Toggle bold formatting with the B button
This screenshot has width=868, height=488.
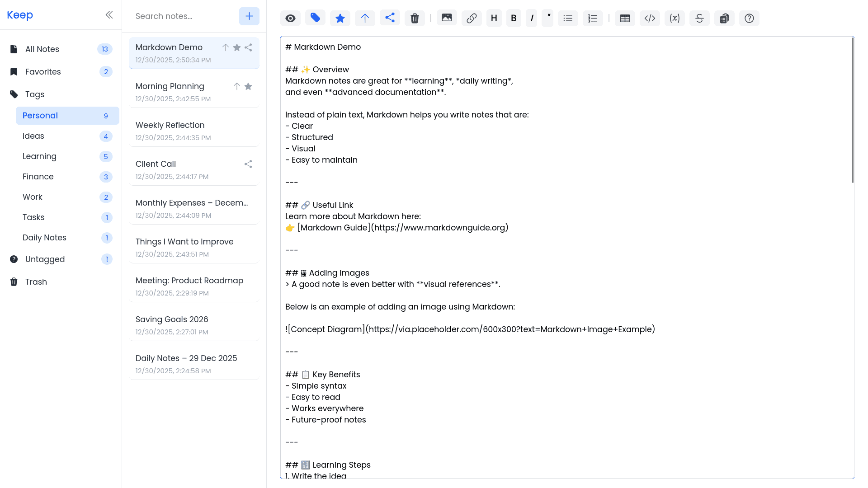[x=514, y=18]
